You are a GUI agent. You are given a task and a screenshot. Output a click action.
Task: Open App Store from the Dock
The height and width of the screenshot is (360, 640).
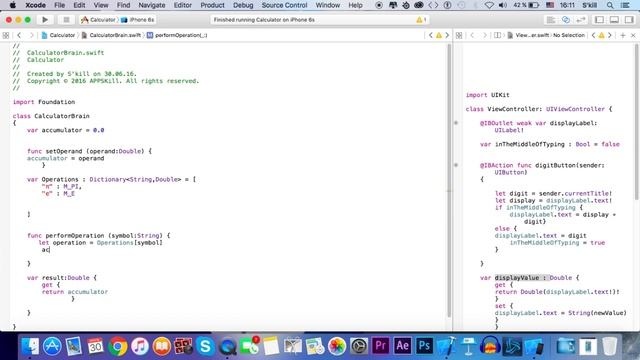coord(52,346)
